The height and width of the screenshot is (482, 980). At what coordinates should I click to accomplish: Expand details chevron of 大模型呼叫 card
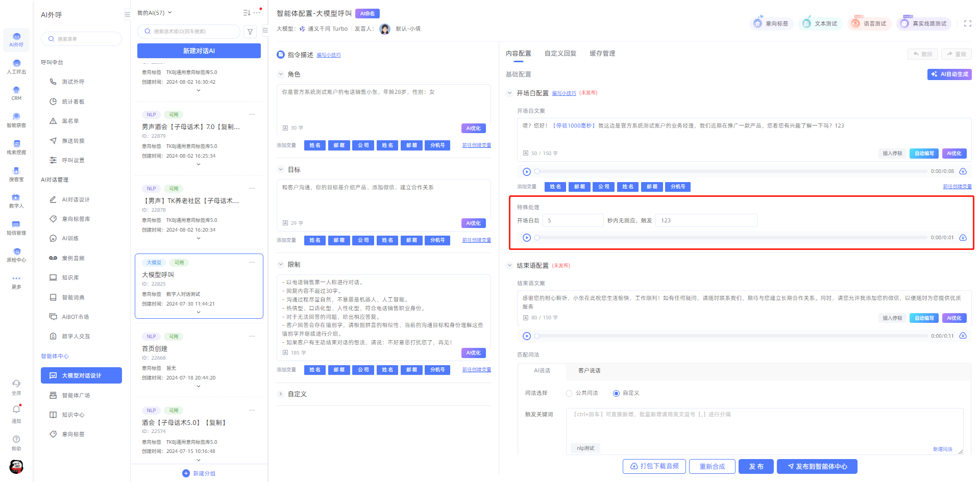(x=199, y=312)
